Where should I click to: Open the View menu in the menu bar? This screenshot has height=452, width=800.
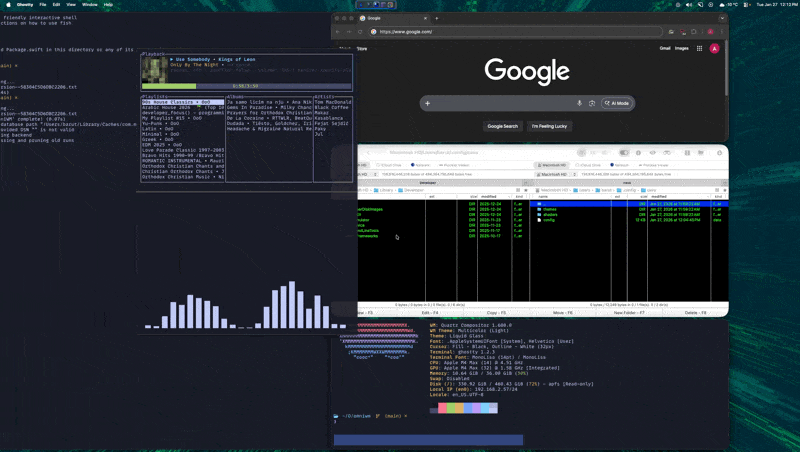click(x=71, y=5)
